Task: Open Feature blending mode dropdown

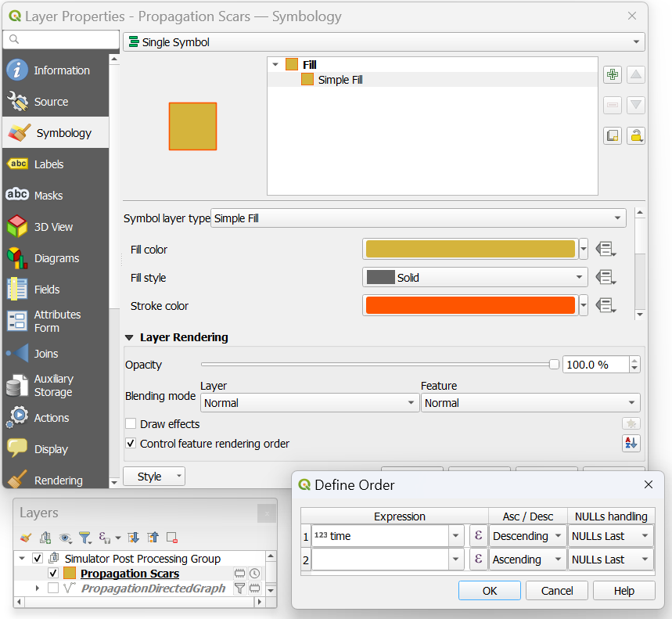Action: [530, 403]
